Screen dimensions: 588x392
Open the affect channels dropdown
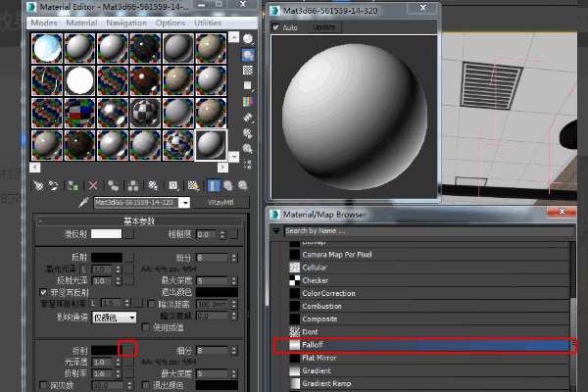click(x=115, y=318)
